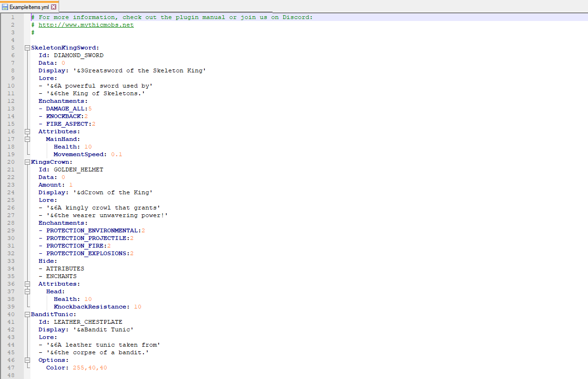Select the ExampleItems.yml file tab
588x379 pixels.
(29, 7)
